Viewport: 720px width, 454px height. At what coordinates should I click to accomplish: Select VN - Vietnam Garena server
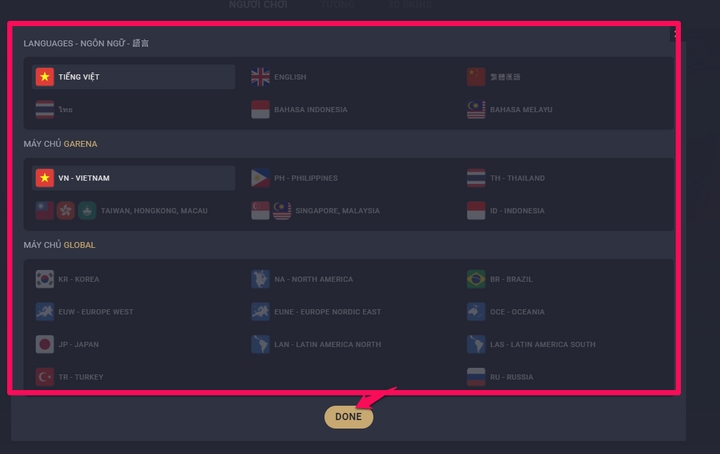coord(84,178)
